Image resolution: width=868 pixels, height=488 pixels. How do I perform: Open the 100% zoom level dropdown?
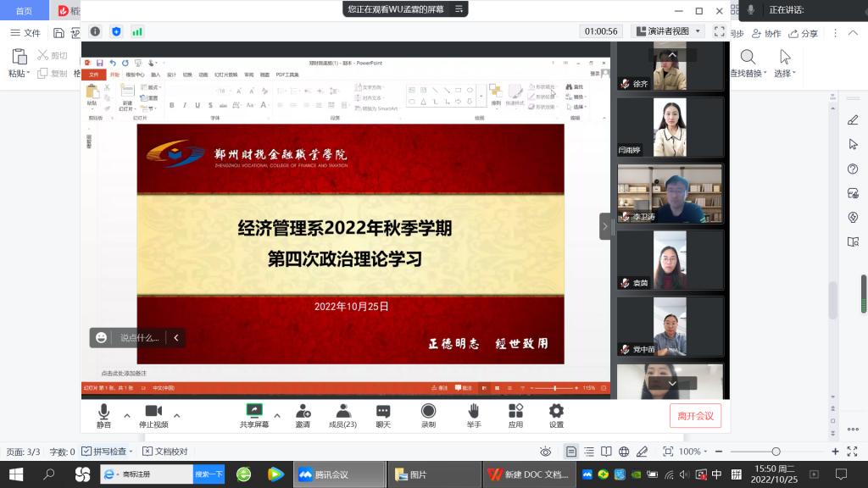[693, 452]
